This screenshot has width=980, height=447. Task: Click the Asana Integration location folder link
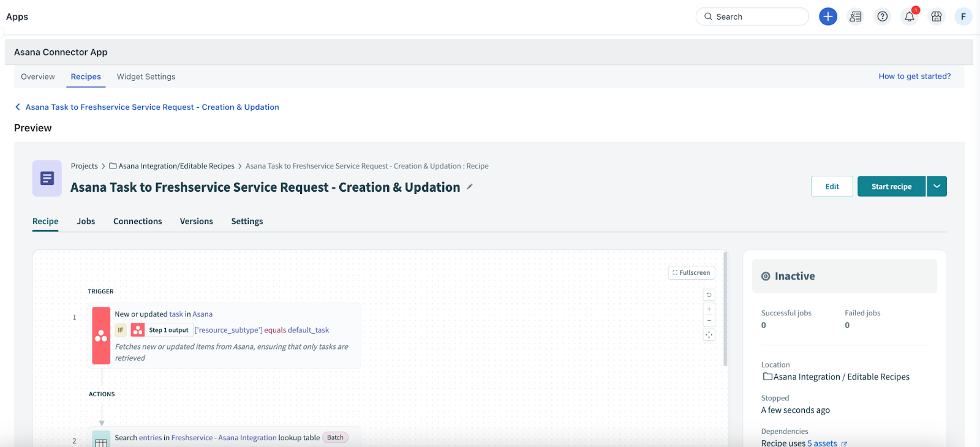[x=836, y=377]
